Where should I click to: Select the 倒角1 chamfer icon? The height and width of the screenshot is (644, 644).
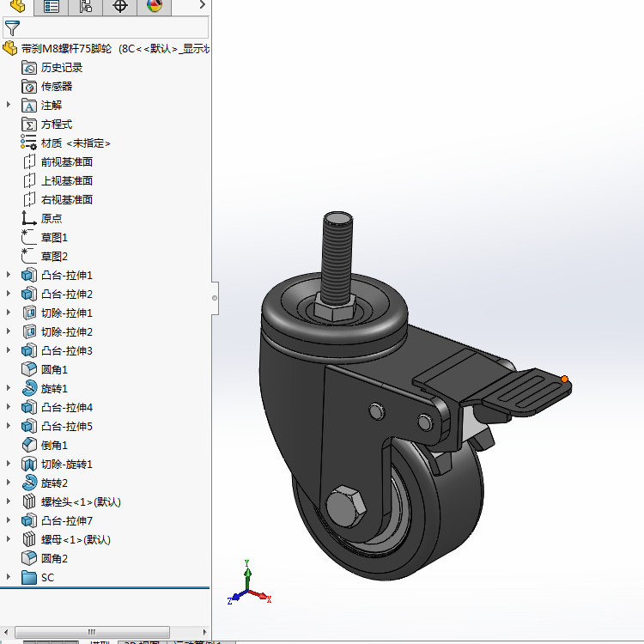pyautogui.click(x=29, y=445)
